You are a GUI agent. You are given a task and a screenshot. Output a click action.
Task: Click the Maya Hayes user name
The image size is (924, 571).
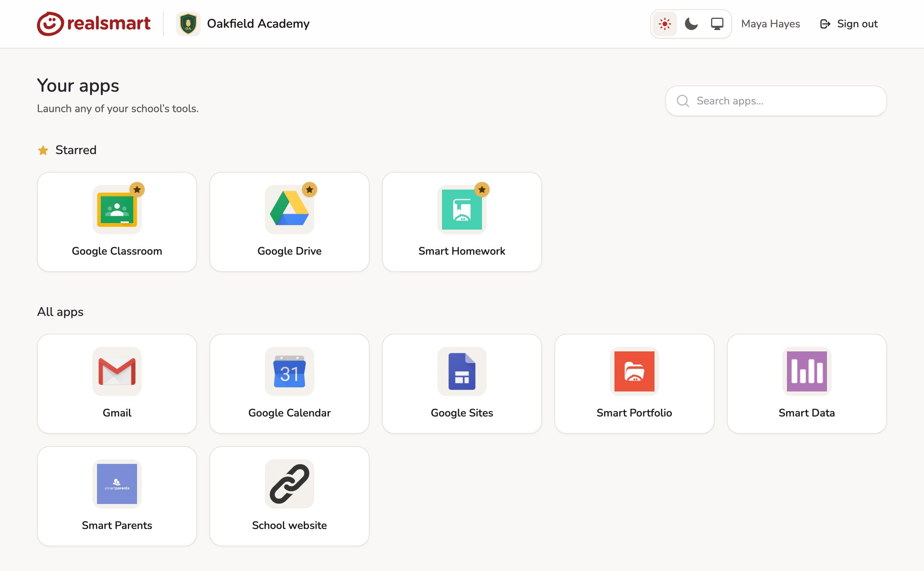pos(770,24)
